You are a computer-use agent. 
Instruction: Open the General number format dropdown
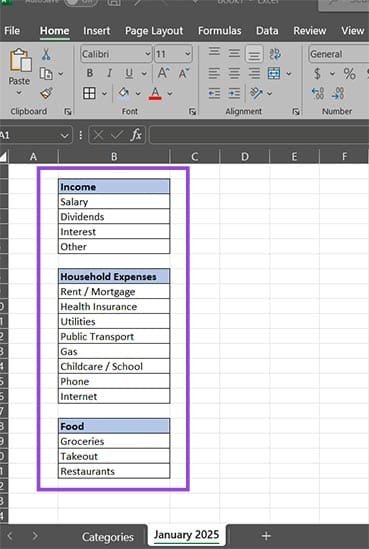click(339, 54)
